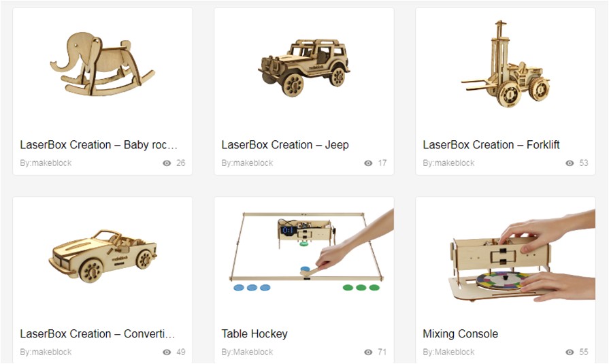The image size is (609, 364).
Task: Open the wooden convertible car image
Action: [103, 256]
